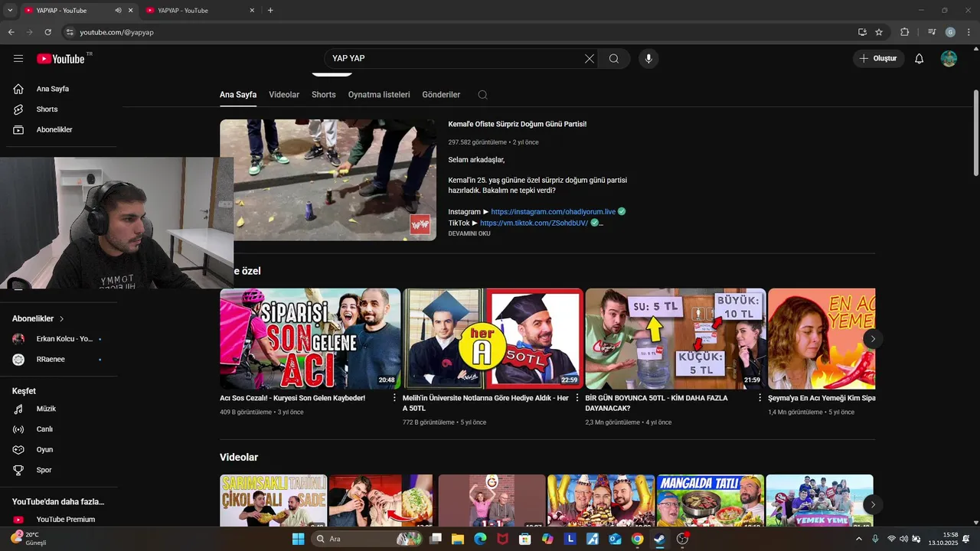Open the account avatar menu
Viewport: 980px width, 551px height.
(949, 59)
